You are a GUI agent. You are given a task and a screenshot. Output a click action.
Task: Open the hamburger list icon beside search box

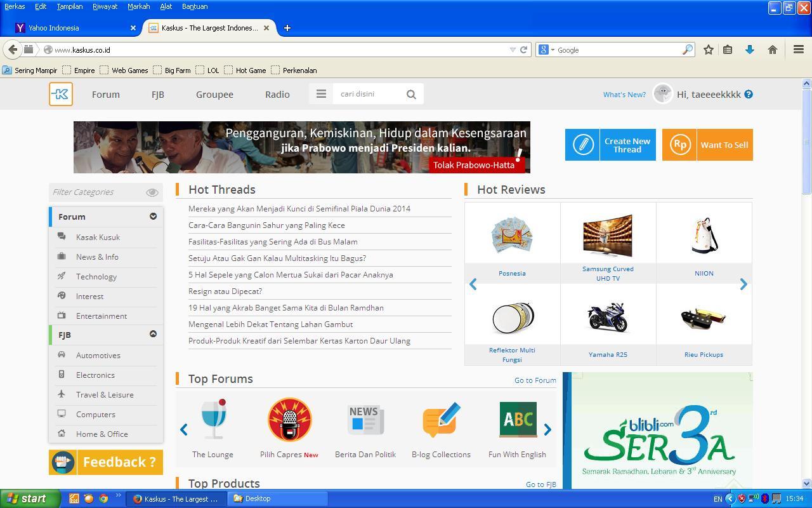pos(321,94)
